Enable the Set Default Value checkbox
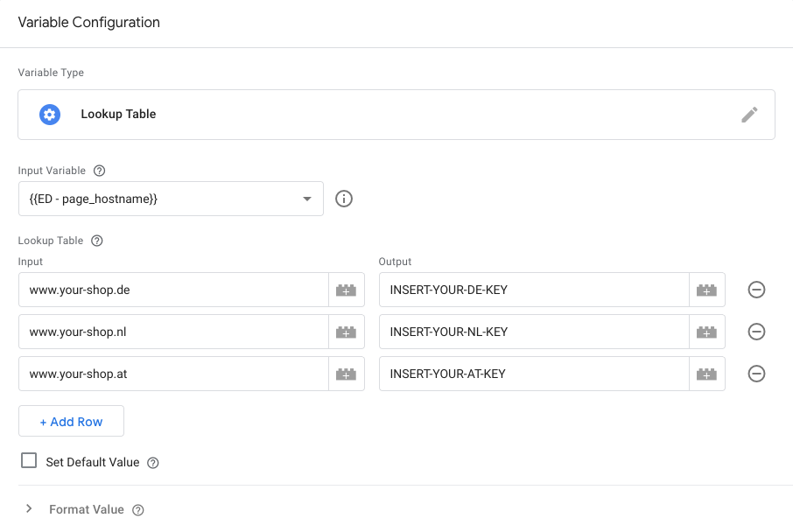Image resolution: width=793 pixels, height=532 pixels. pyautogui.click(x=29, y=461)
